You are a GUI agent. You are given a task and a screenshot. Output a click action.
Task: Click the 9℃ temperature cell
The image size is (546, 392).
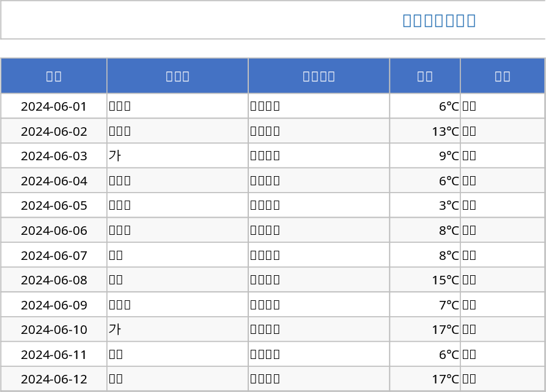point(425,156)
